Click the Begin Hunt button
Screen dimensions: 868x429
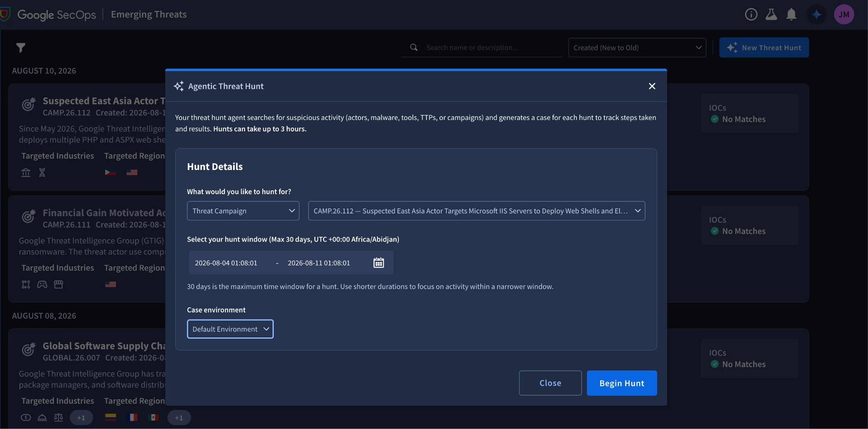622,383
